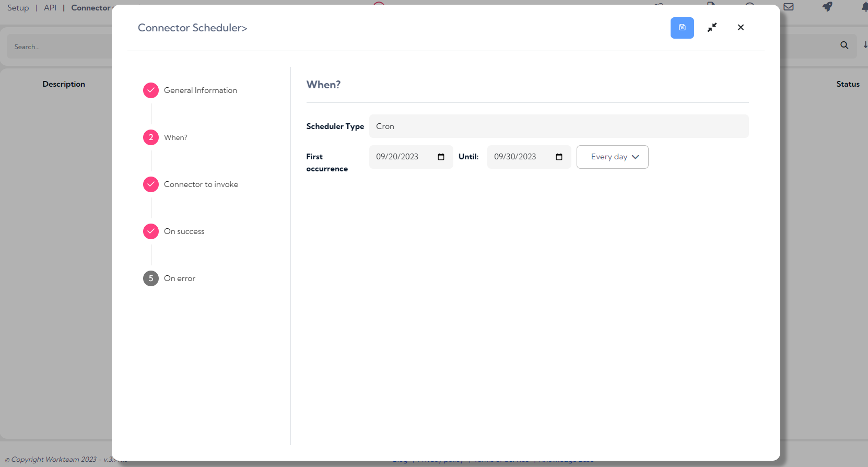Image resolution: width=868 pixels, height=467 pixels.
Task: Open the Setup menu link
Action: 18,8
